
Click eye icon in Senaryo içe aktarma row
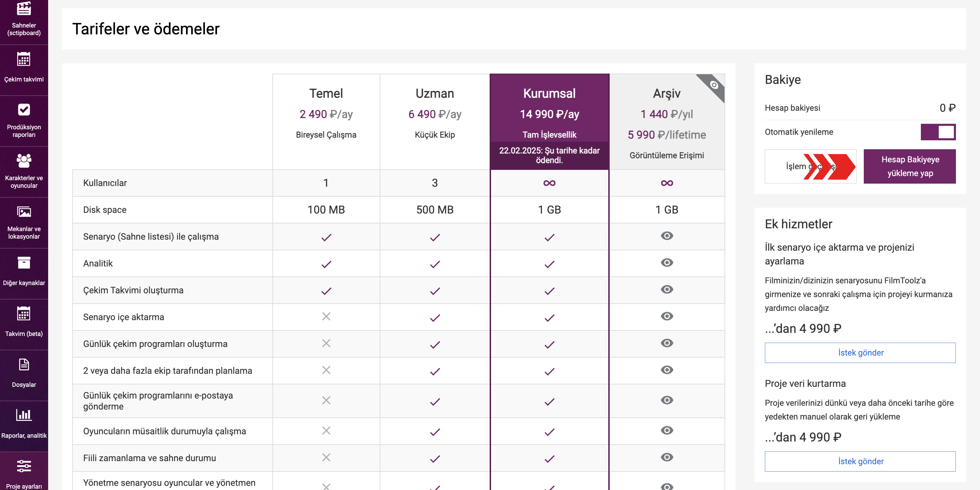666,316
